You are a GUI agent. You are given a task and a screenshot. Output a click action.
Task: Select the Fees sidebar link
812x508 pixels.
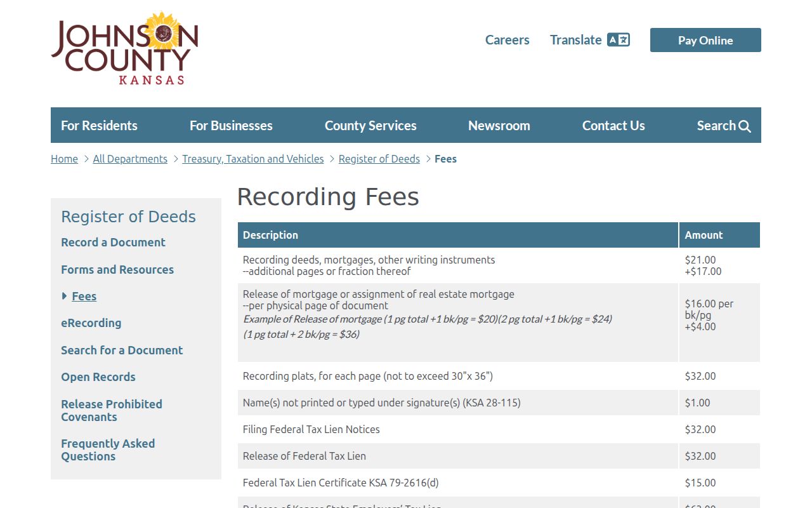point(84,296)
